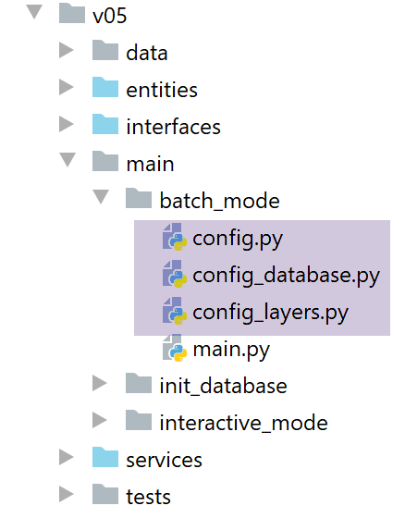Screen dimensions: 405x518
Task: Collapse the main folder arrow
Action: (68, 160)
